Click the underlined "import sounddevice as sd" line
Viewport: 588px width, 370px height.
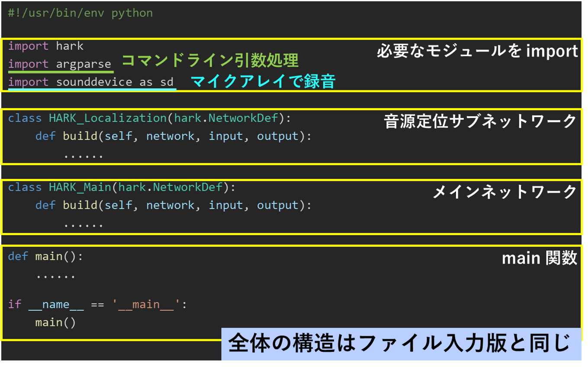click(x=91, y=82)
